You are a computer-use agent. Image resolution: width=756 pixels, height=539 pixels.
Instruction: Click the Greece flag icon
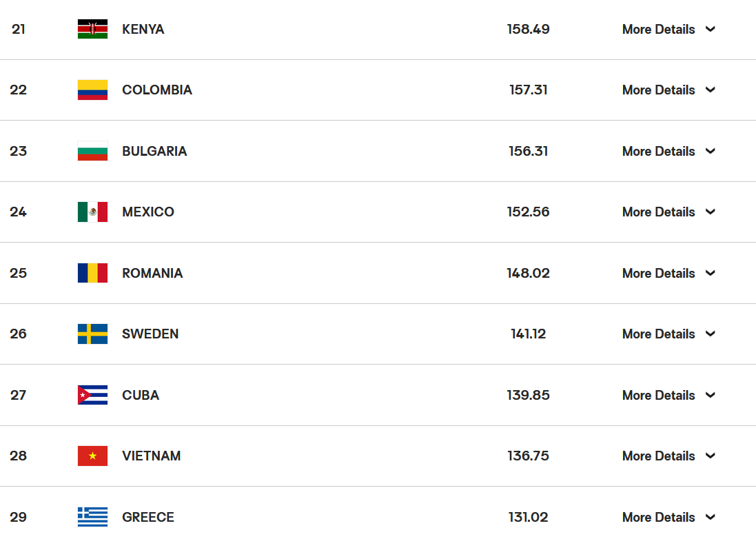(92, 517)
